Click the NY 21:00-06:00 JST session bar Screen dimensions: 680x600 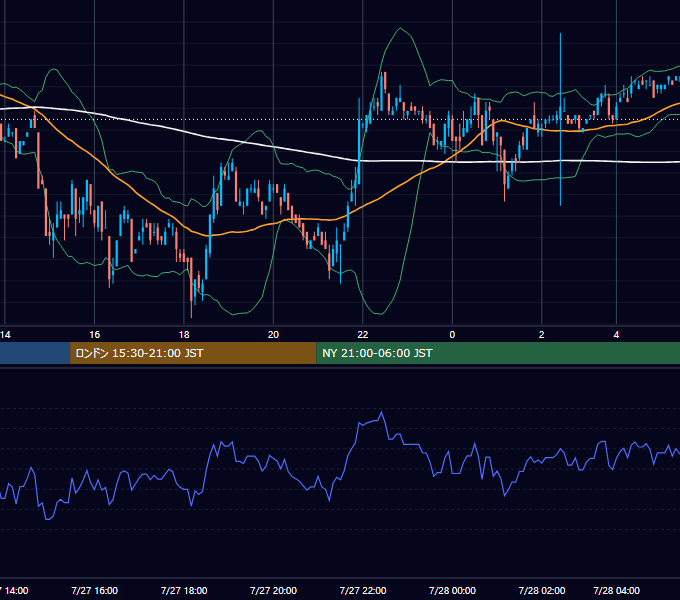(498, 353)
